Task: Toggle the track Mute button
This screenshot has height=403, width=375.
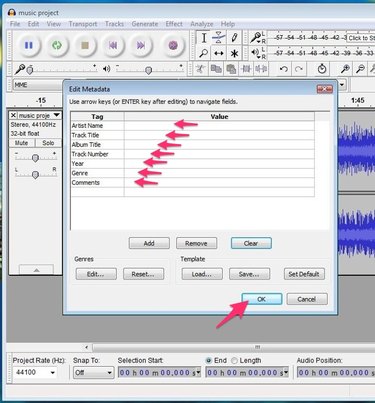Action: [x=22, y=143]
